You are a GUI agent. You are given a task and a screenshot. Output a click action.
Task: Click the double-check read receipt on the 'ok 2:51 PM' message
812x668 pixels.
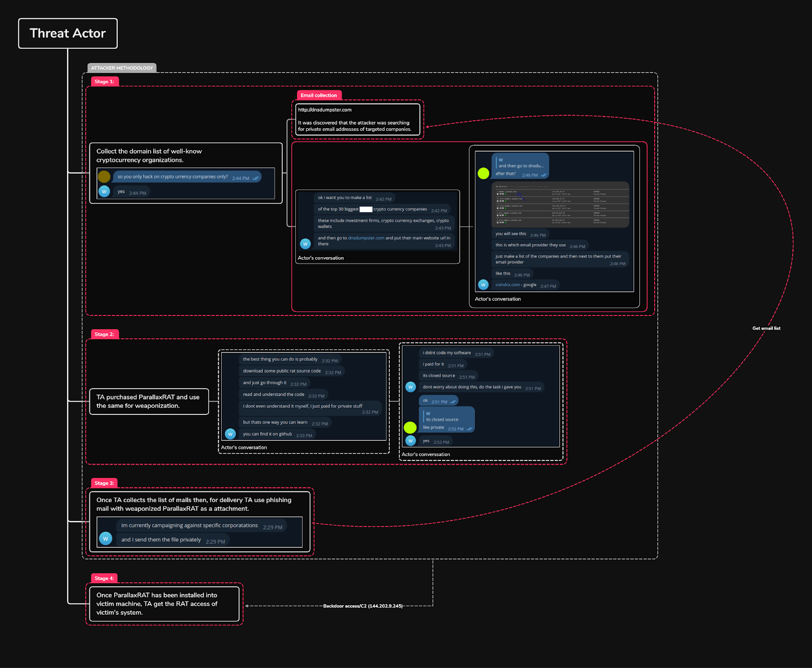(453, 402)
